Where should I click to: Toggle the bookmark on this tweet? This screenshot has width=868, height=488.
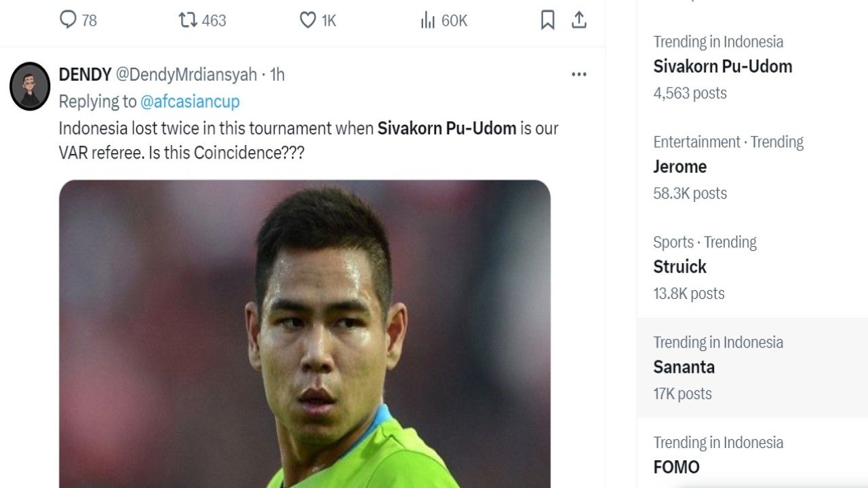point(548,20)
